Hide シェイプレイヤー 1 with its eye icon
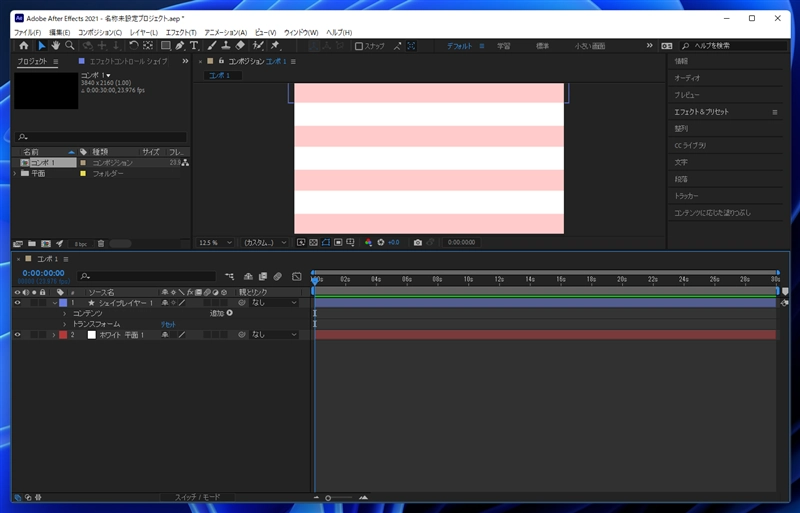800x513 pixels. tap(18, 302)
